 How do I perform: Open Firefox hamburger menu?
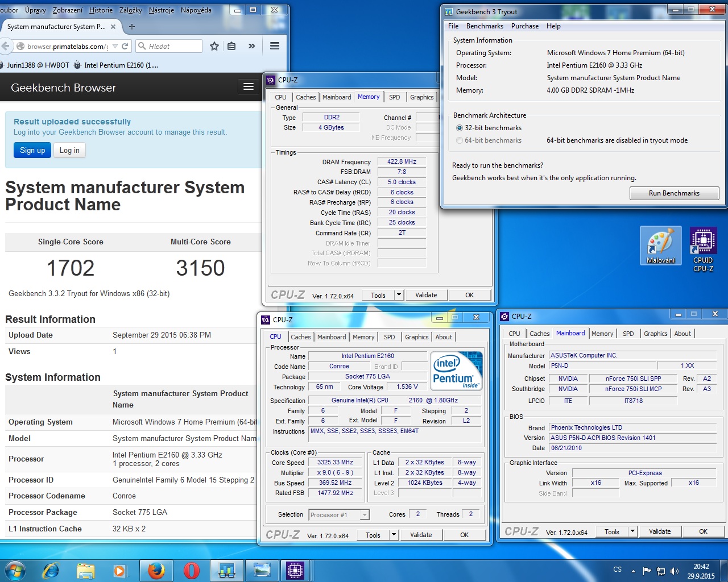(x=275, y=46)
